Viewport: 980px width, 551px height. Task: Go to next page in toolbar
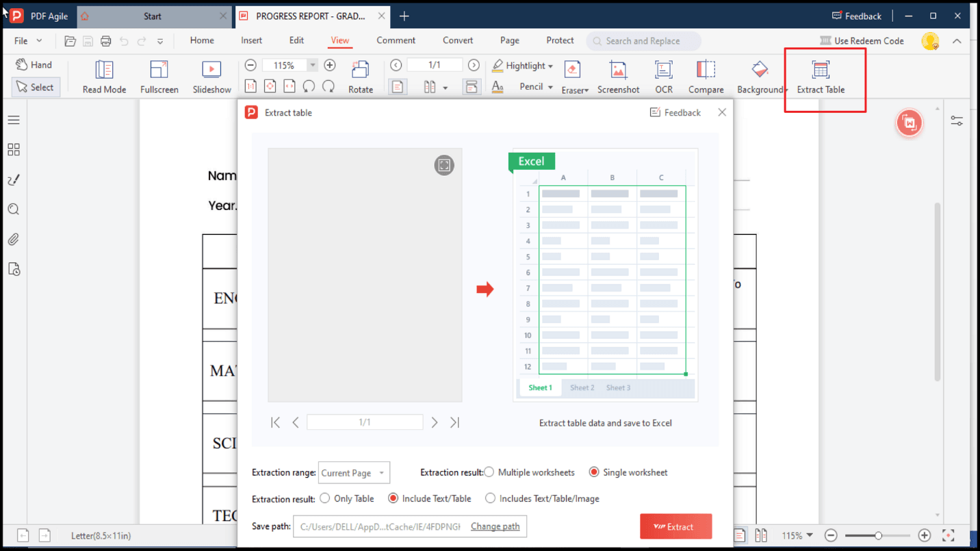point(474,65)
